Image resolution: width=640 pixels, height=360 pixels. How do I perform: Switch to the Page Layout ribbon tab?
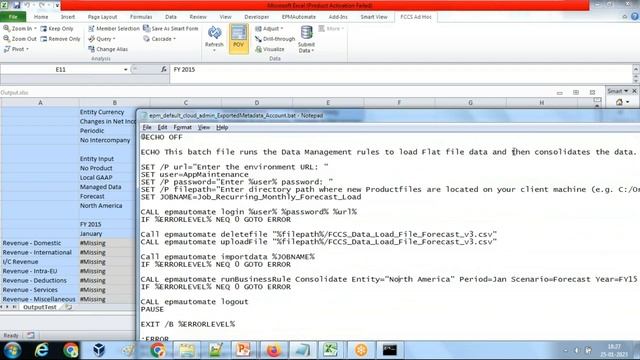(x=102, y=17)
